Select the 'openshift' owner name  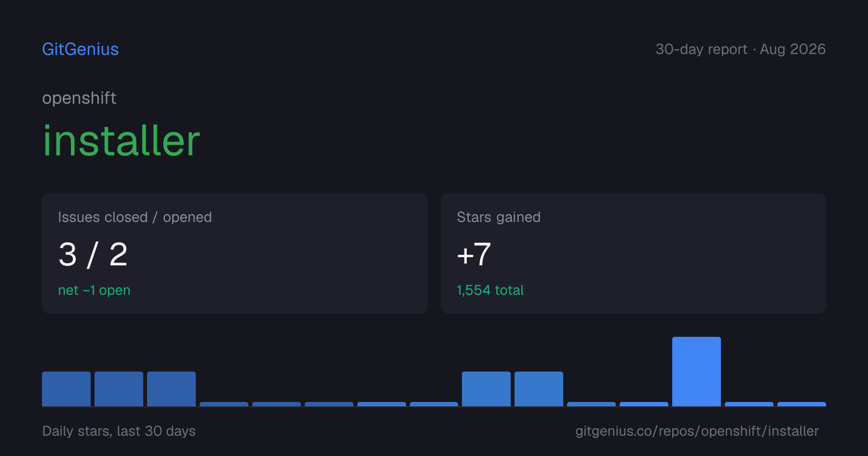79,98
